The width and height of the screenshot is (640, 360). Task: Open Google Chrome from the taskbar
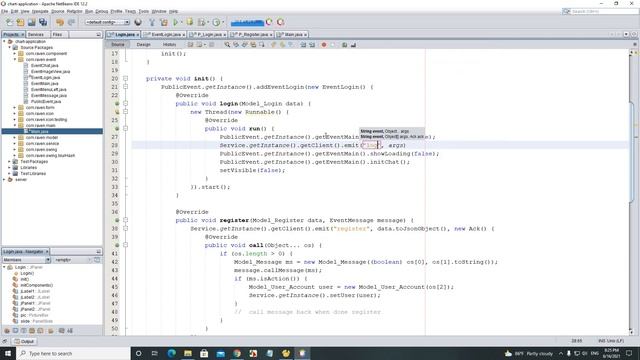point(237,353)
